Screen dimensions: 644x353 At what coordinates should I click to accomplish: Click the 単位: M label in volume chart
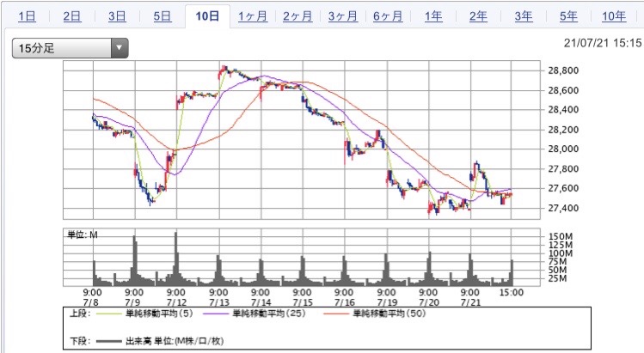click(x=83, y=234)
